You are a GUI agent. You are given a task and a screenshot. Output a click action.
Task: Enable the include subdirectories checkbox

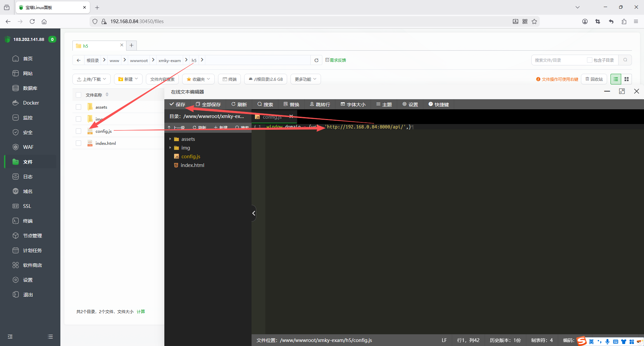click(x=589, y=60)
